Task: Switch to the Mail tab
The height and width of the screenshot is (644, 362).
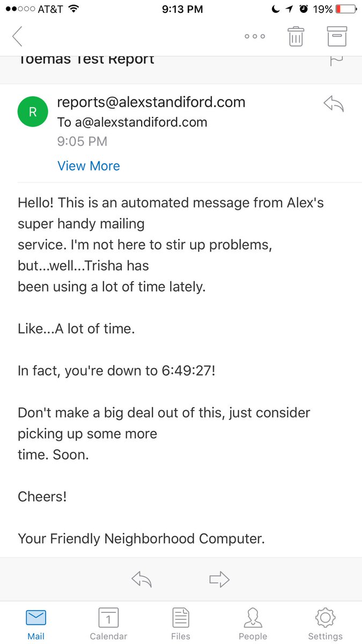Action: (x=36, y=624)
